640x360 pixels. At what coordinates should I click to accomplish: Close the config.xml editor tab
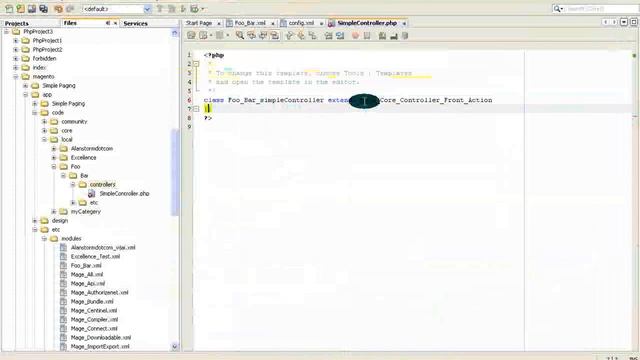(x=321, y=24)
